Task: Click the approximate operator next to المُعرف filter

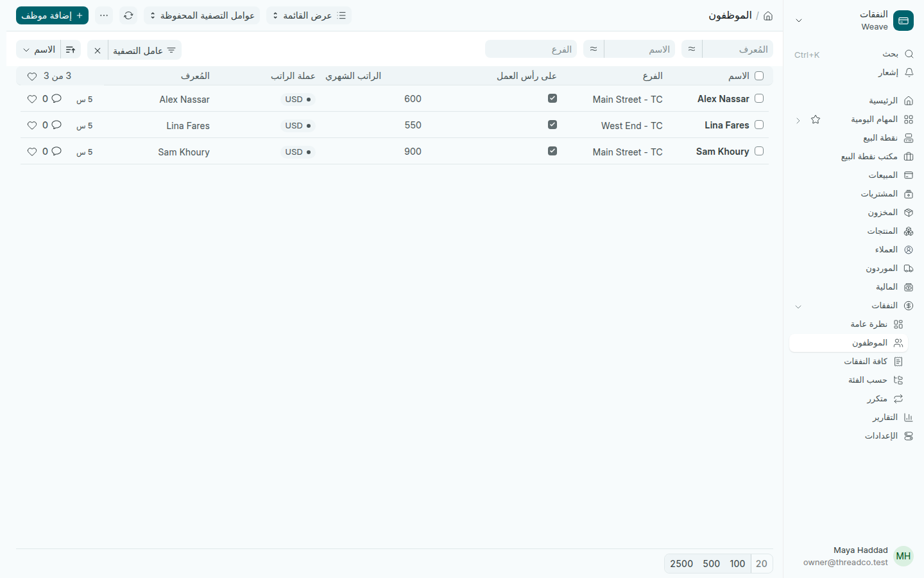Action: coord(692,49)
